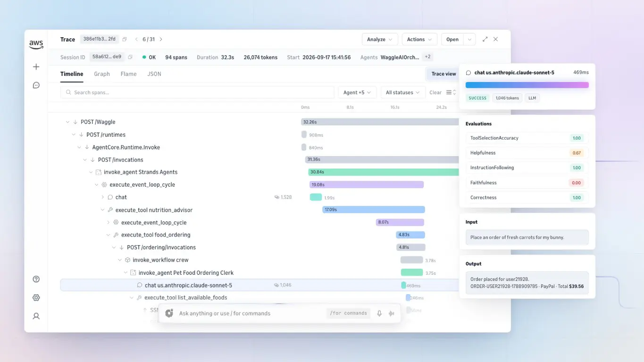Screen dimensions: 644x362
Task: Open the settings gear in the sidebar
Action: (x=36, y=297)
